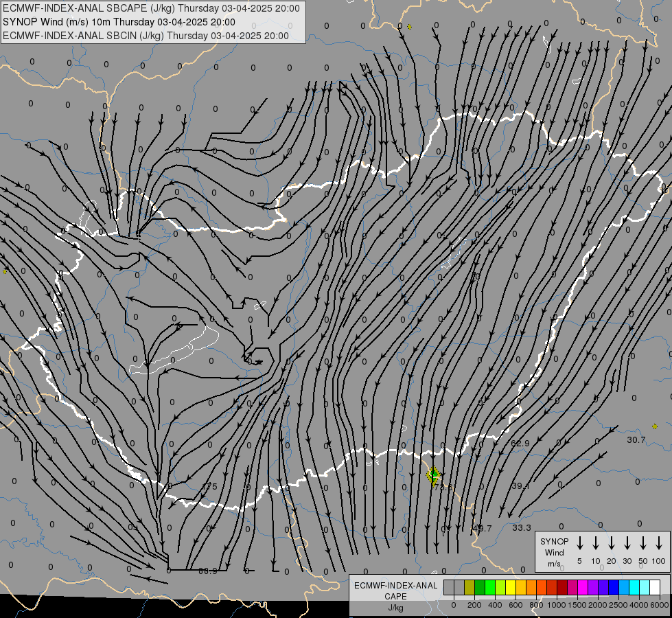Click the 5 m/s wind arrow in legend
This screenshot has width=672, height=618.
579,543
